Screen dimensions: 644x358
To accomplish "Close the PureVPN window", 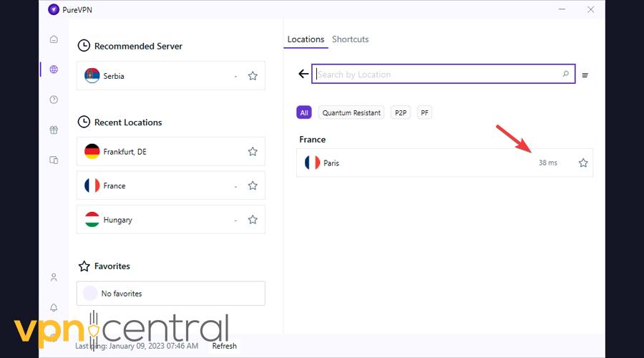I will 590,9.
